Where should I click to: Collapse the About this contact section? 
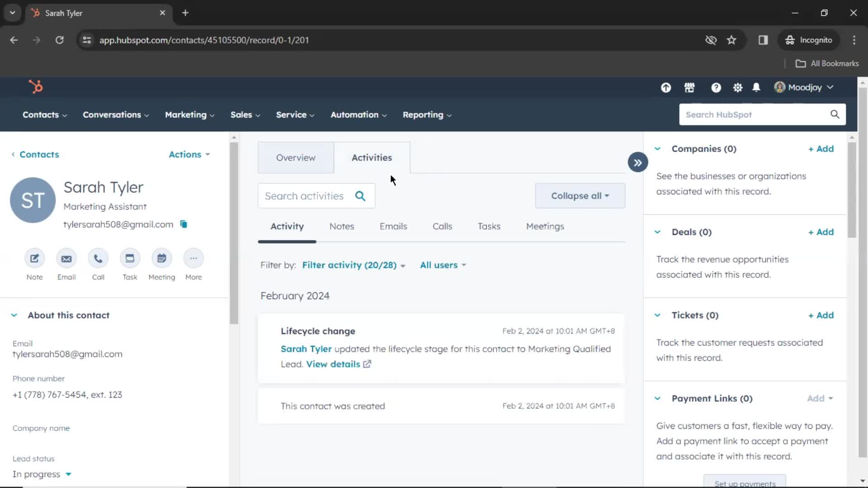tap(14, 315)
